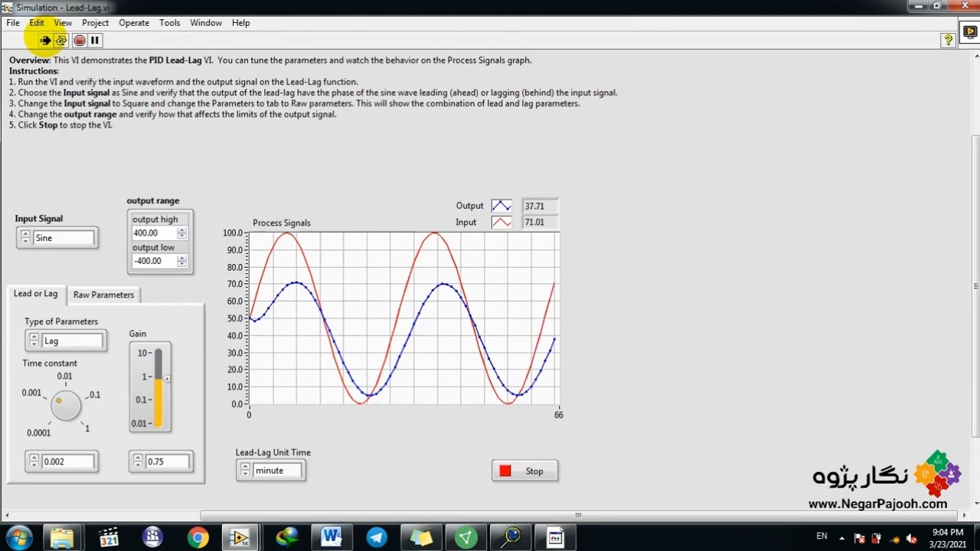980x551 pixels.
Task: Open Google Chrome from the taskbar
Action: 198,537
